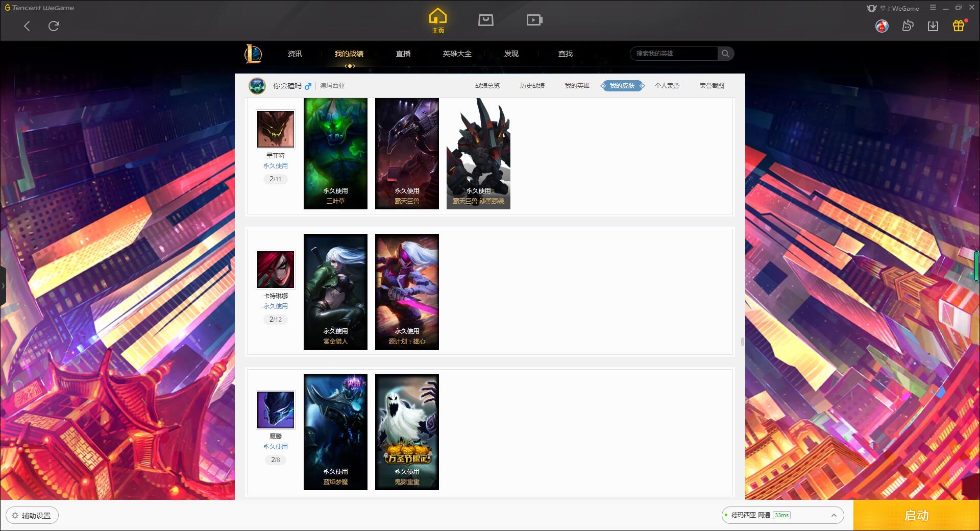The height and width of the screenshot is (531, 980).
Task: Open the 发现 nav tab
Action: tap(511, 54)
